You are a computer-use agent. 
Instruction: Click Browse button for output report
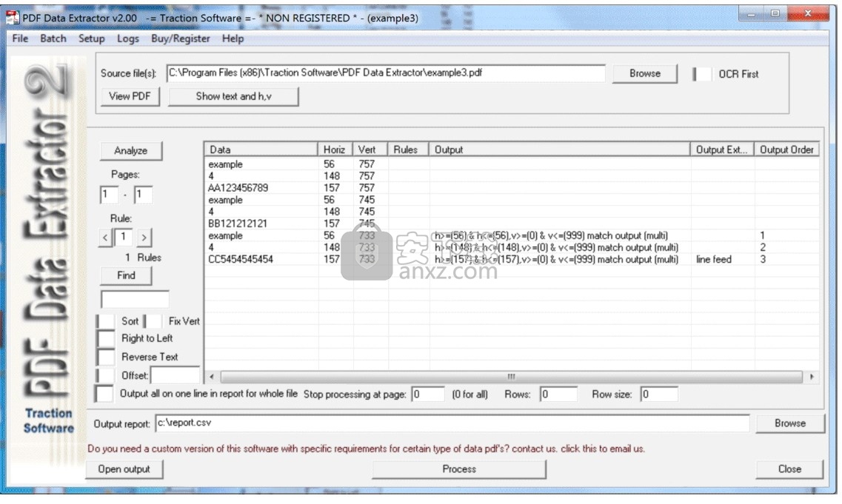click(x=790, y=423)
